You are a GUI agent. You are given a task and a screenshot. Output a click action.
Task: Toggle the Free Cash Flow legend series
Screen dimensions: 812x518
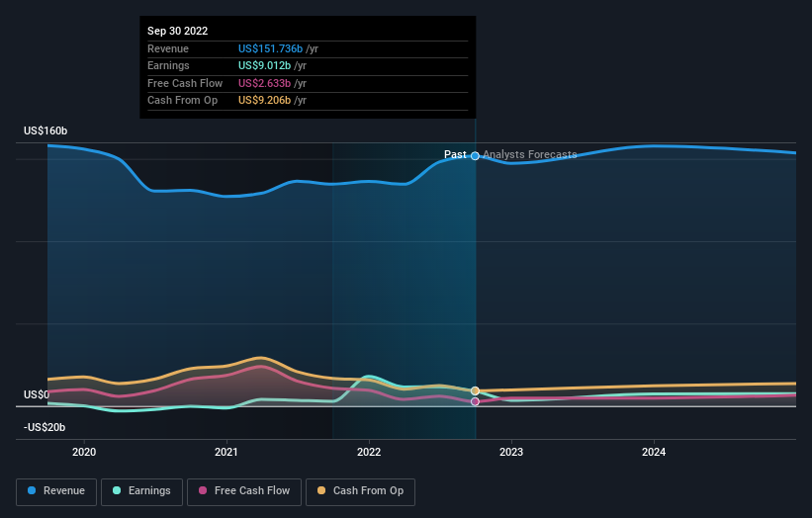[244, 491]
